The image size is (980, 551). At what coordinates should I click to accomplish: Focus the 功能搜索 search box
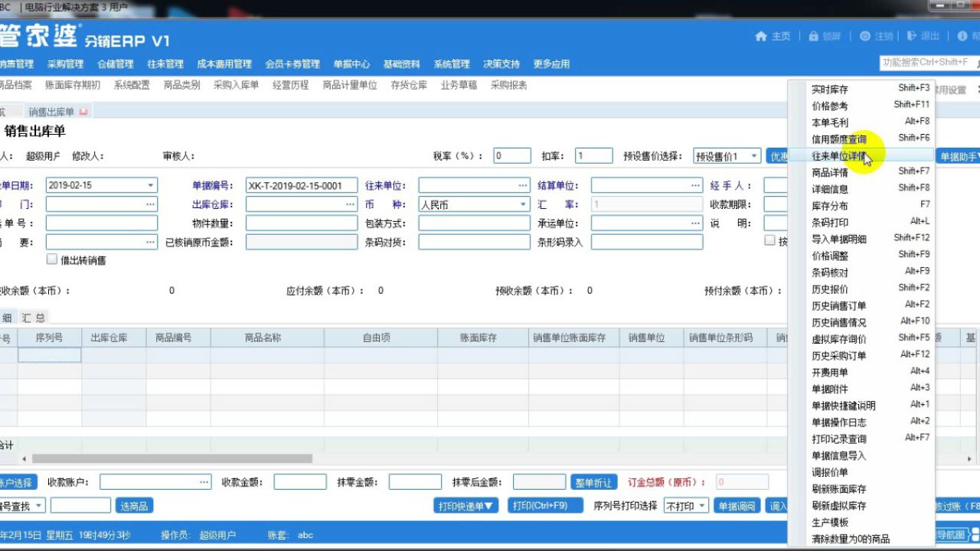click(929, 63)
